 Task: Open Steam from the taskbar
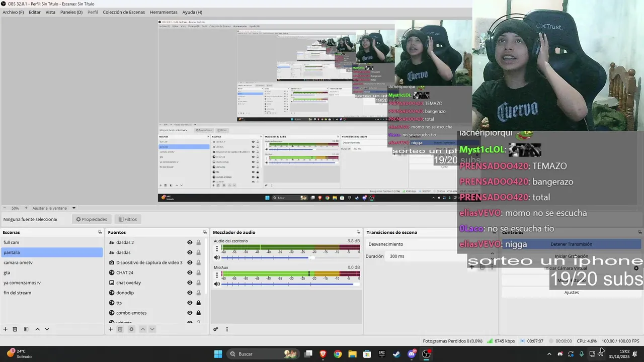pos(396,354)
